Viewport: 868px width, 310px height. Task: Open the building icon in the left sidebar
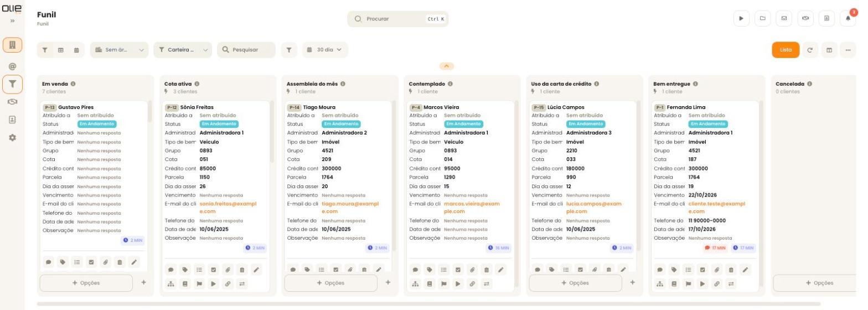(x=12, y=45)
